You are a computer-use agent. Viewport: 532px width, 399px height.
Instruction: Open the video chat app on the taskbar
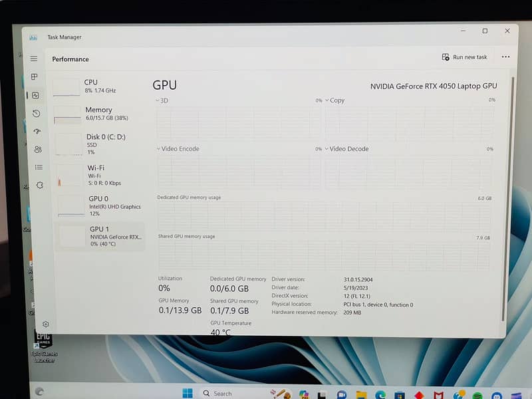coord(342,395)
